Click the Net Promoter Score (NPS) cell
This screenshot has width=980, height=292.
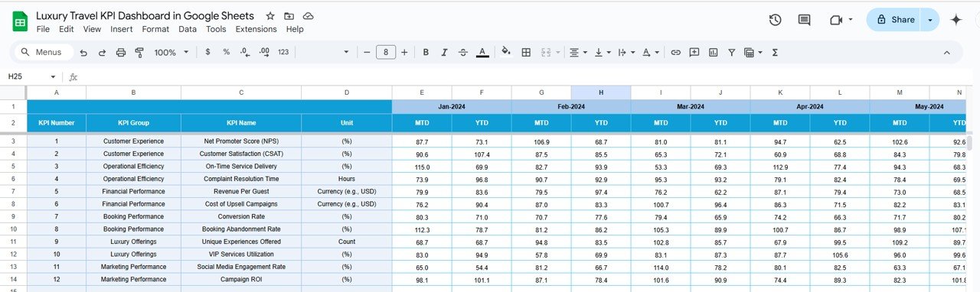[x=241, y=141]
